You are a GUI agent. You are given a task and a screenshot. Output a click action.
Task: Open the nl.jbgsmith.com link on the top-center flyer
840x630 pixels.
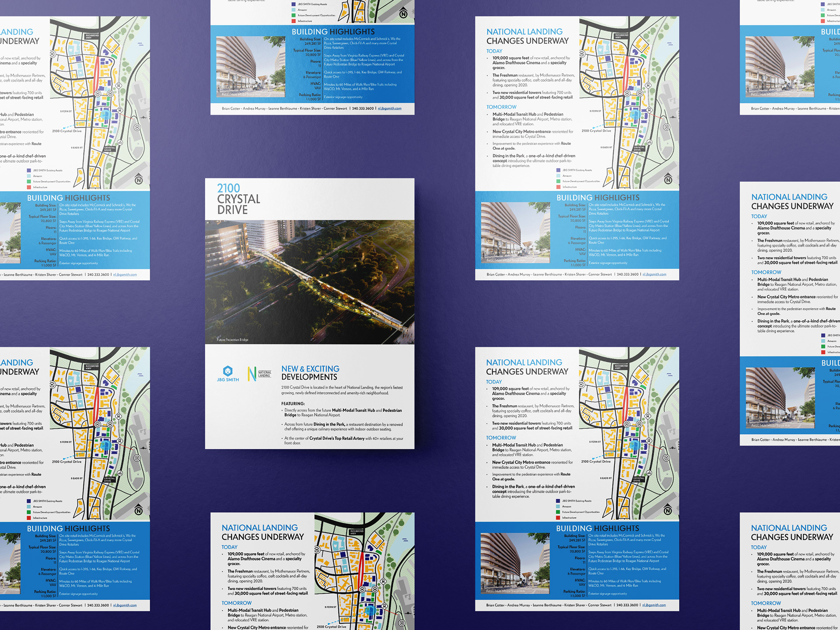(x=389, y=108)
